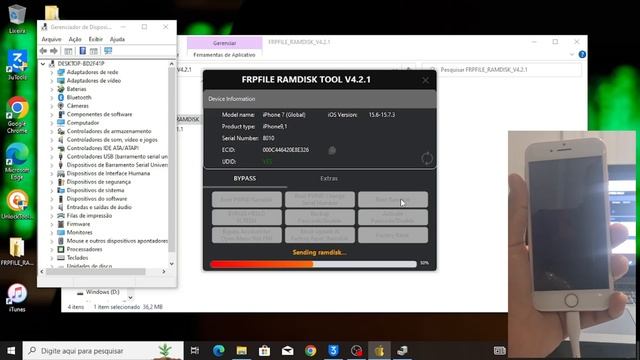Open Arquivo menu in Device Manager
The image size is (640, 360).
click(51, 39)
